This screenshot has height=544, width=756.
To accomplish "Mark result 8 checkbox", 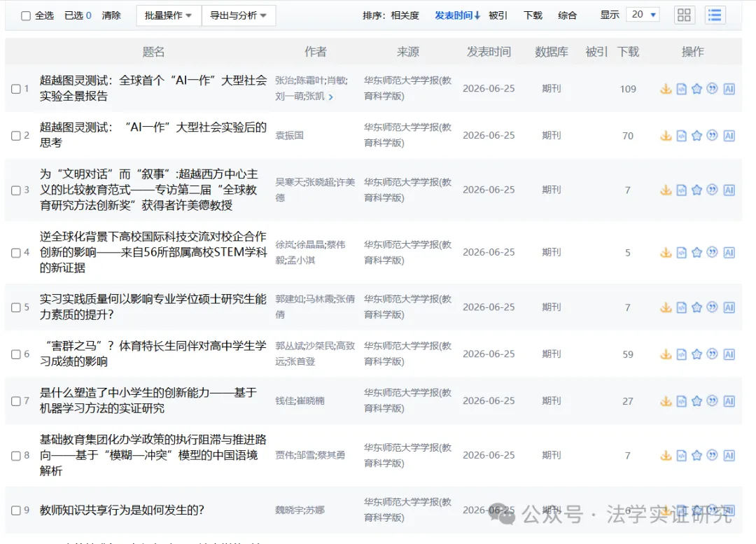I will [x=16, y=455].
